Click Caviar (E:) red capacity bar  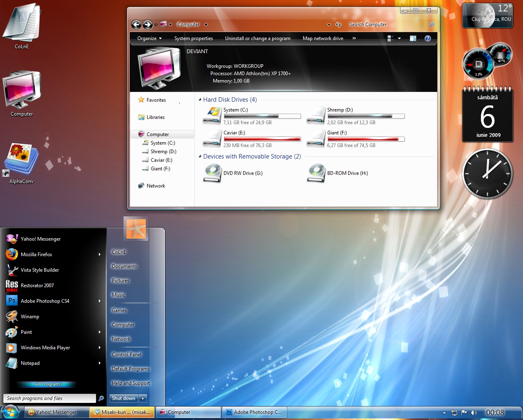[x=262, y=139]
